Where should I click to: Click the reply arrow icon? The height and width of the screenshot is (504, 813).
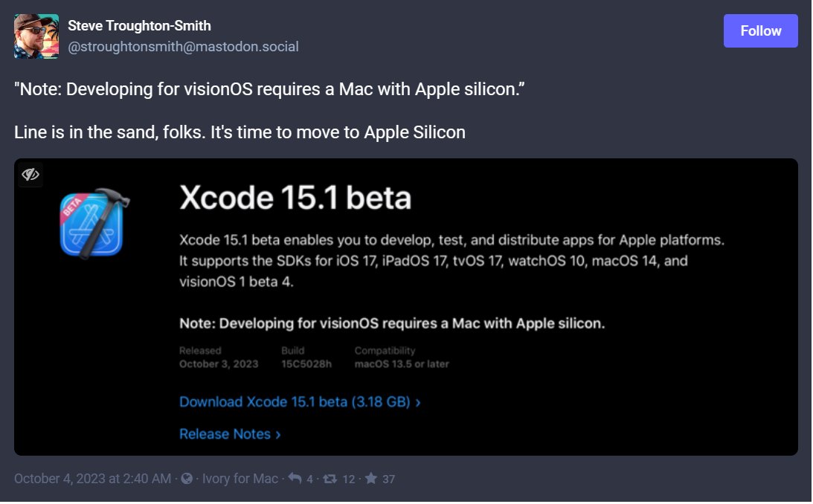click(x=295, y=479)
